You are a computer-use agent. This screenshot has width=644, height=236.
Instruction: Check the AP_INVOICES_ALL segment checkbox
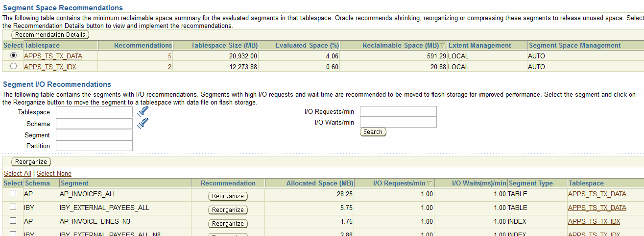pyautogui.click(x=13, y=193)
